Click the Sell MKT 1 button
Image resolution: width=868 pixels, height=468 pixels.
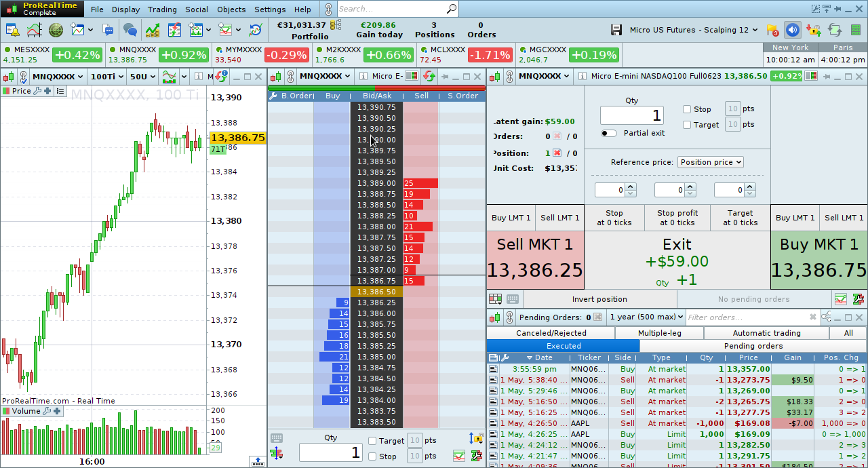click(535, 260)
